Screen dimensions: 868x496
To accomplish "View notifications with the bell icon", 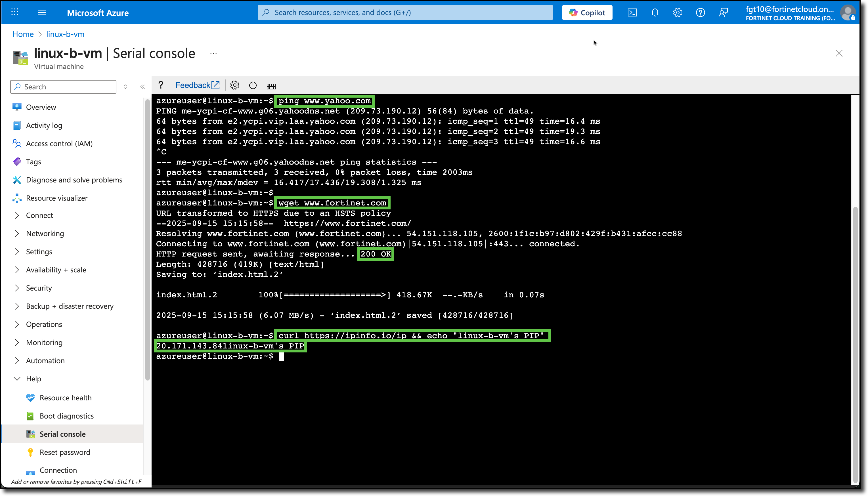I will click(x=655, y=12).
